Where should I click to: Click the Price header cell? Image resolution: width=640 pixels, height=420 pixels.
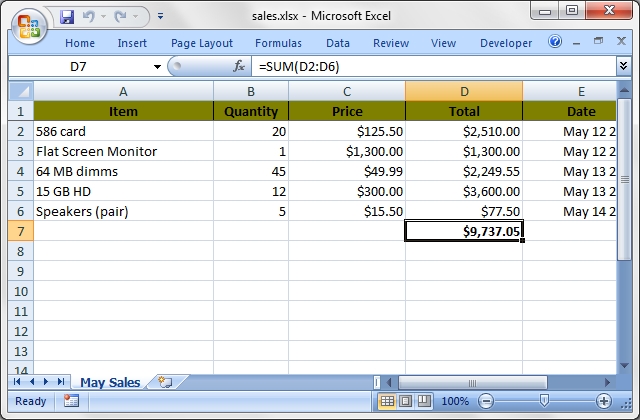point(347,111)
